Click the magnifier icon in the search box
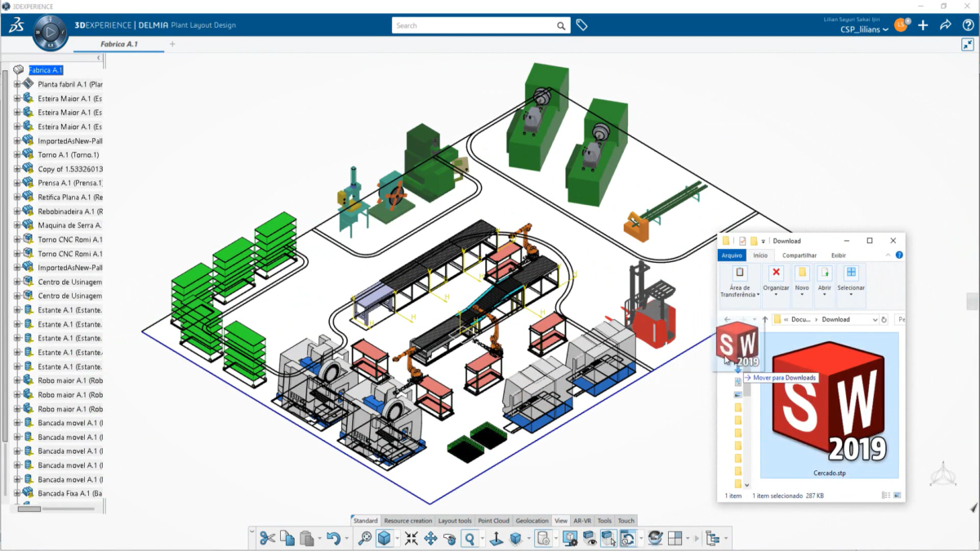 pyautogui.click(x=561, y=25)
